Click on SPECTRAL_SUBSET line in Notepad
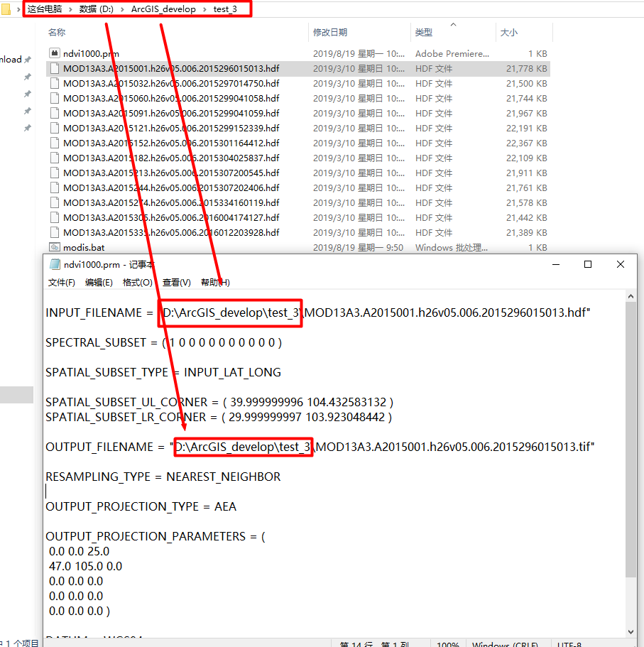The width and height of the screenshot is (644, 647). (x=164, y=342)
